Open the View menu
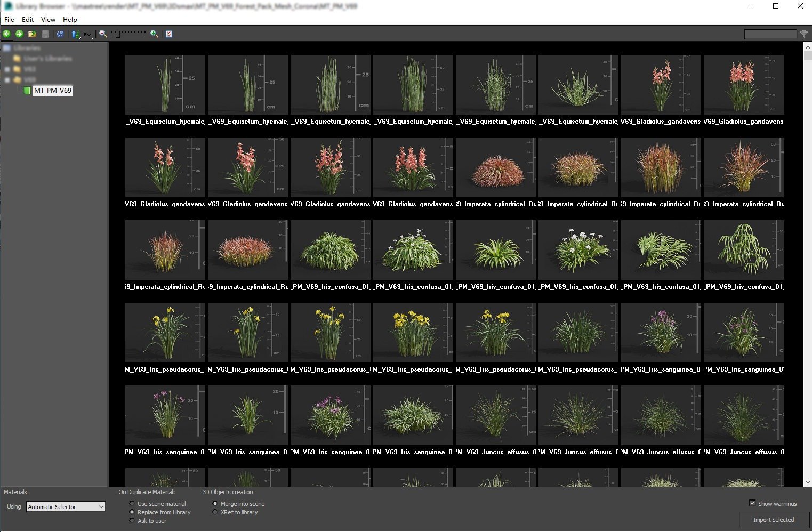Viewport: 812px width, 532px height. pos(48,19)
